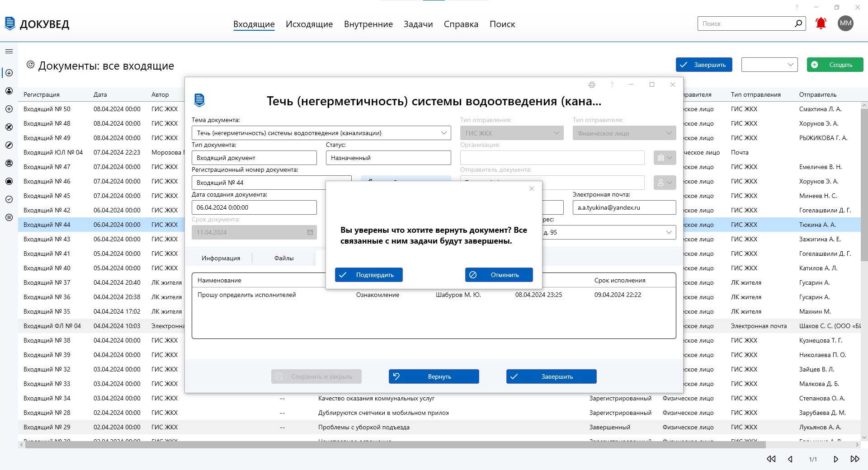Select row Входящий № 50
868x470 pixels.
[101, 109]
